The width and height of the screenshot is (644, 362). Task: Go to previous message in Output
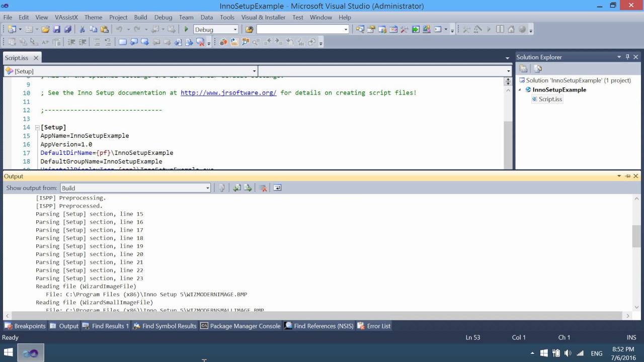tap(236, 188)
